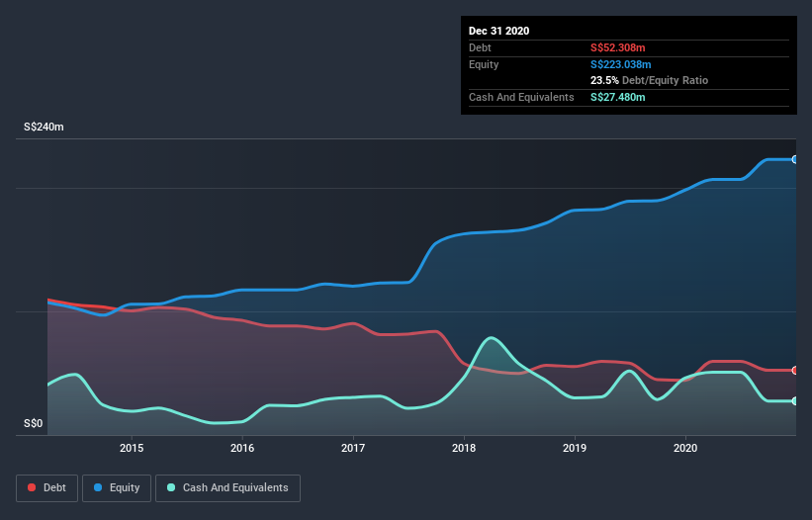Toggle the Debt legend button

click(46, 488)
